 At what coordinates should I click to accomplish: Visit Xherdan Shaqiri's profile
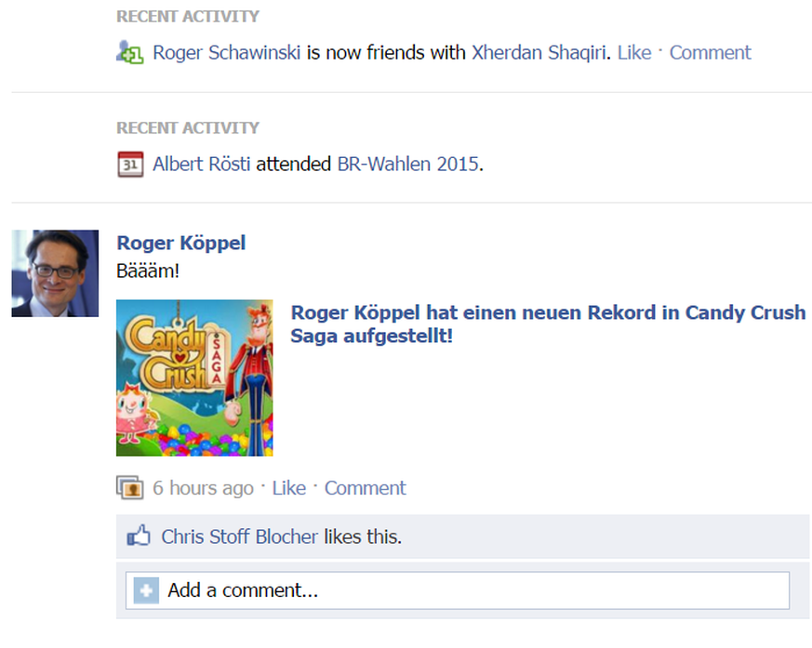(539, 53)
